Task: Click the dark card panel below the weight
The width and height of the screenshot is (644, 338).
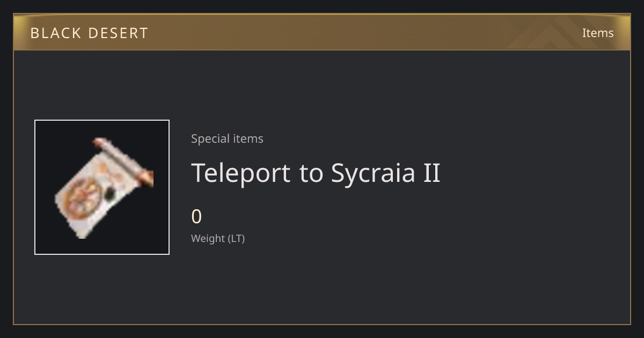Action: click(322, 287)
